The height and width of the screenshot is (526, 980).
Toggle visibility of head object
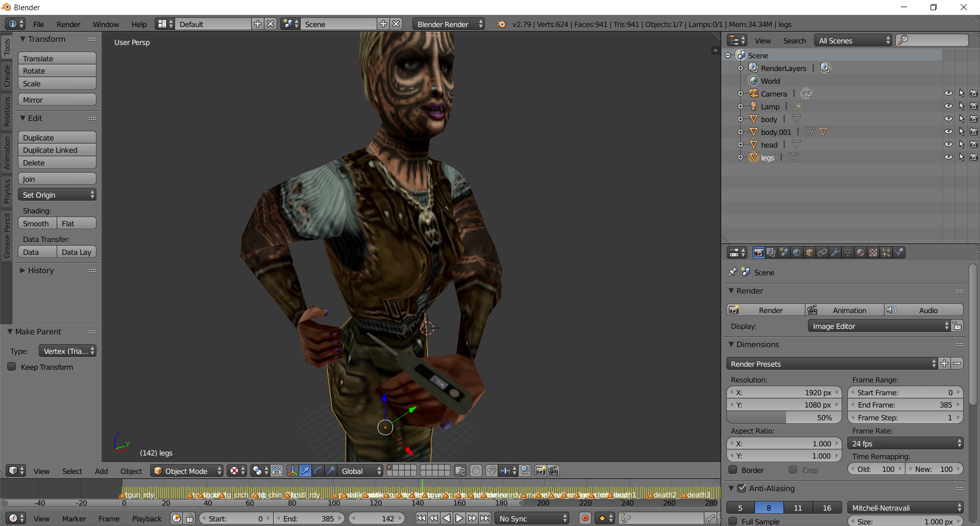(x=948, y=145)
